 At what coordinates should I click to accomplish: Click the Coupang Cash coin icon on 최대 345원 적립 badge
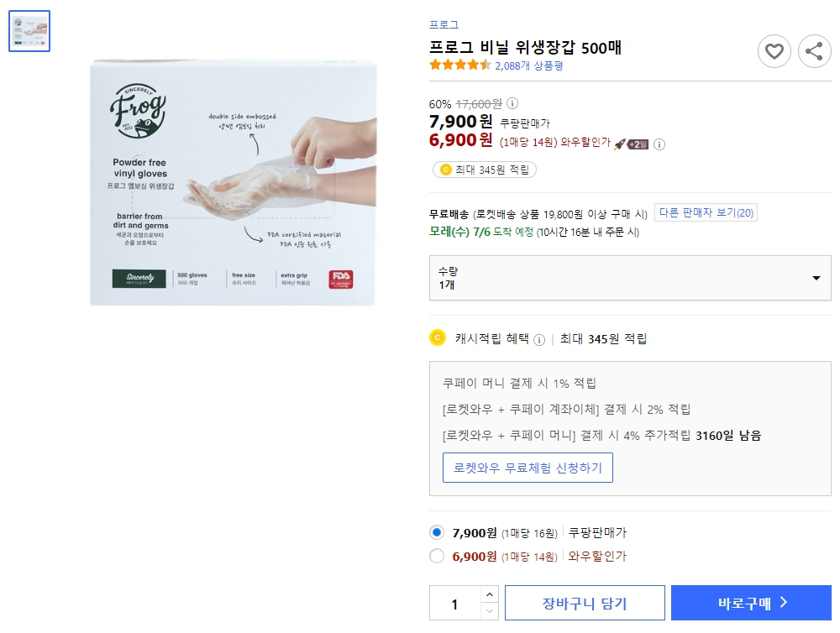pyautogui.click(x=447, y=169)
